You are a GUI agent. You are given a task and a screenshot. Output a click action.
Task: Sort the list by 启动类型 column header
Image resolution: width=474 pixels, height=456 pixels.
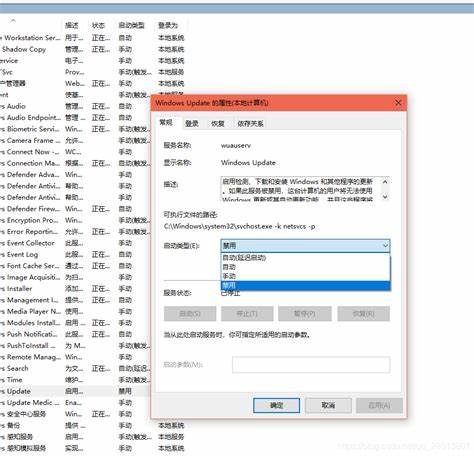coord(132,25)
